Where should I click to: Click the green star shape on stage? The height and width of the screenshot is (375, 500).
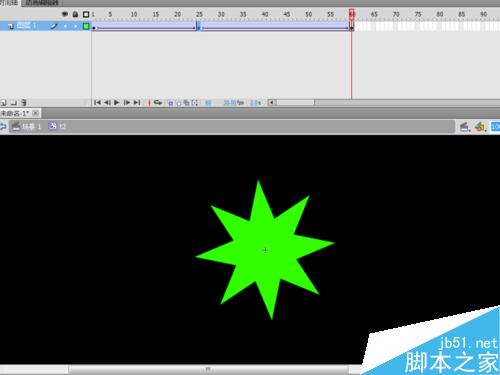(x=265, y=250)
